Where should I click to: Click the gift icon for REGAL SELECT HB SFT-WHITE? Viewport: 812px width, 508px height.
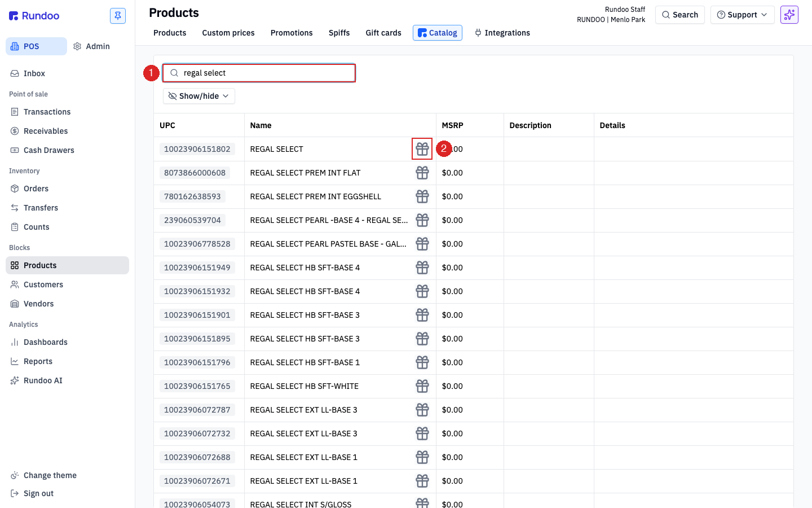pos(422,386)
